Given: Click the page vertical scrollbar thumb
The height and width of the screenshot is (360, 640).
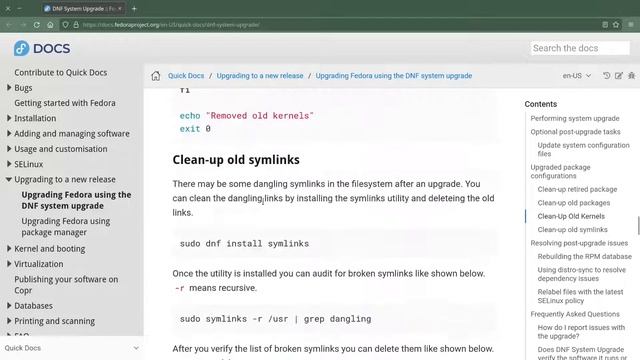Looking at the screenshot, I should (638, 226).
